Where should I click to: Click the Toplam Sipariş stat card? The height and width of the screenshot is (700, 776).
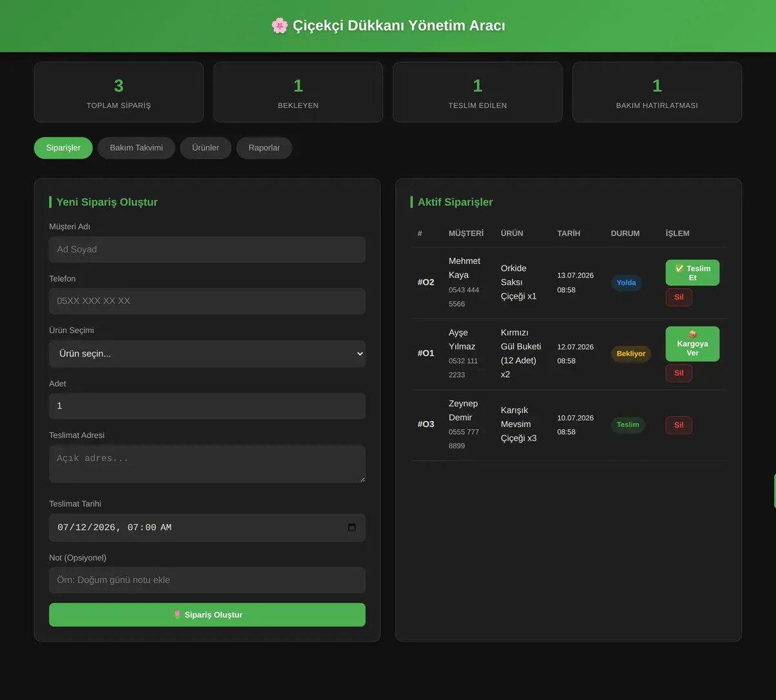pyautogui.click(x=119, y=92)
